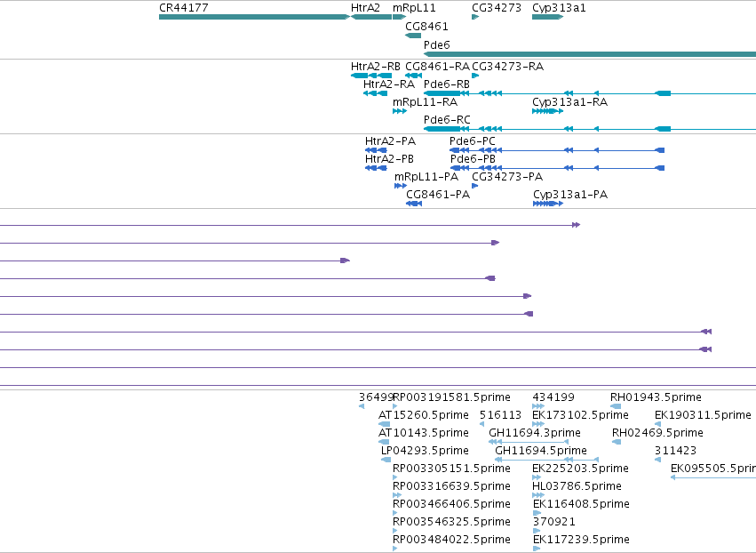The width and height of the screenshot is (756, 553).
Task: Click the LP04293.5prime EST label
Action: (425, 451)
